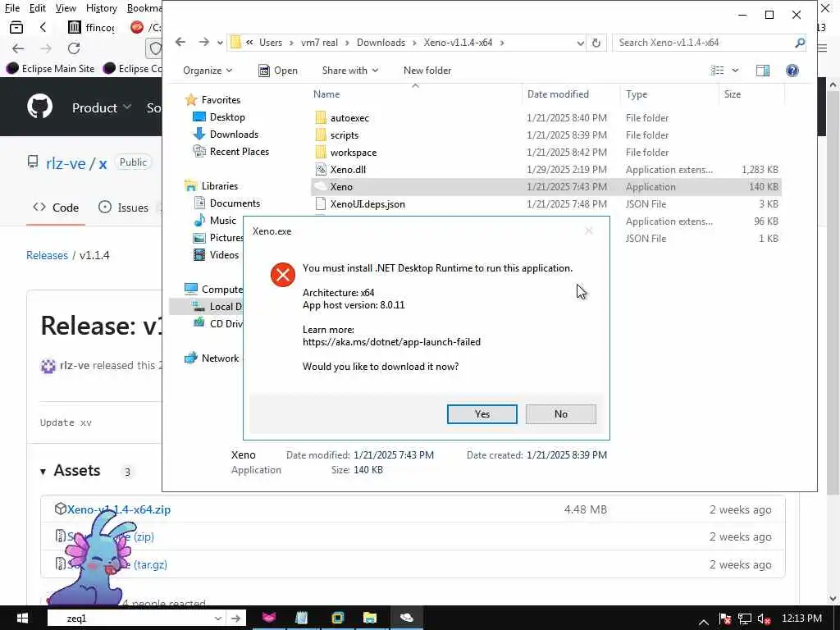This screenshot has width=840, height=630.
Task: Open browser Edit menu
Action: 38,8
